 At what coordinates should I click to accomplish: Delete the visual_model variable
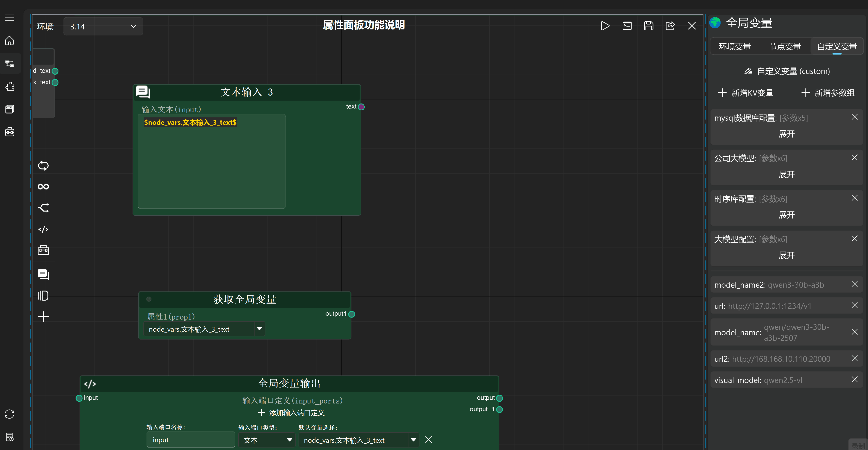(855, 380)
